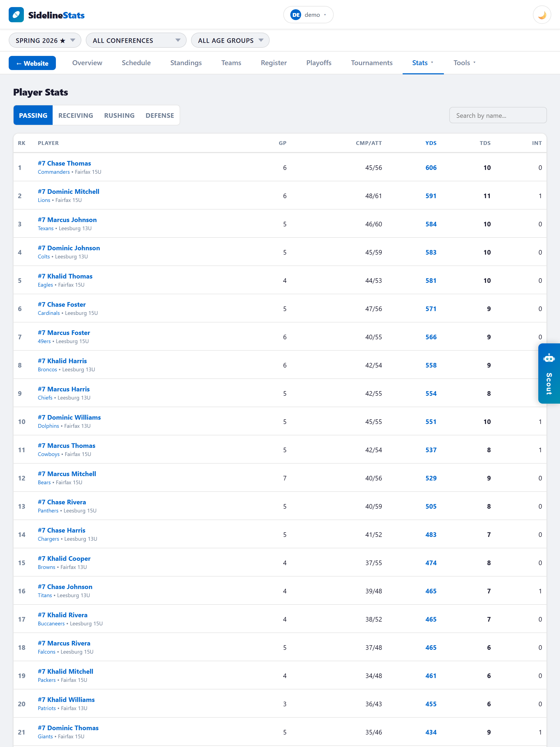Open the Teams tab
This screenshot has width=560, height=747.
pos(231,63)
